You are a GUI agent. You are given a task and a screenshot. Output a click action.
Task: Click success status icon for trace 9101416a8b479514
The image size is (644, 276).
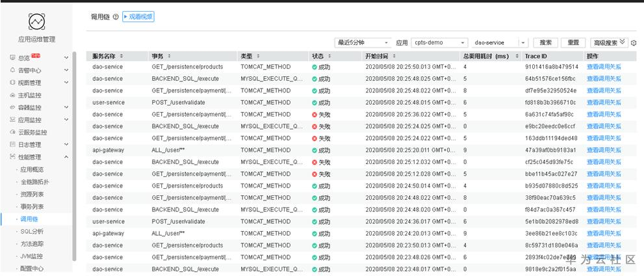pos(314,66)
